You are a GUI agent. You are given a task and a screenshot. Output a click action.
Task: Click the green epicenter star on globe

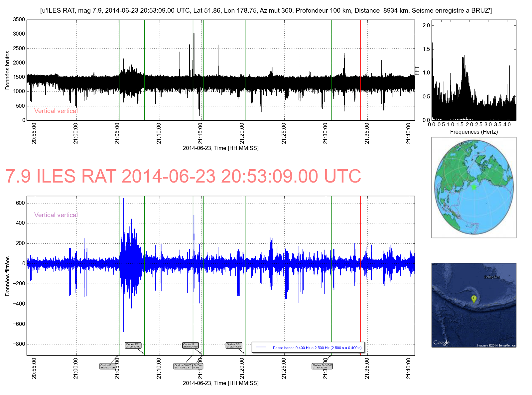coord(474,187)
